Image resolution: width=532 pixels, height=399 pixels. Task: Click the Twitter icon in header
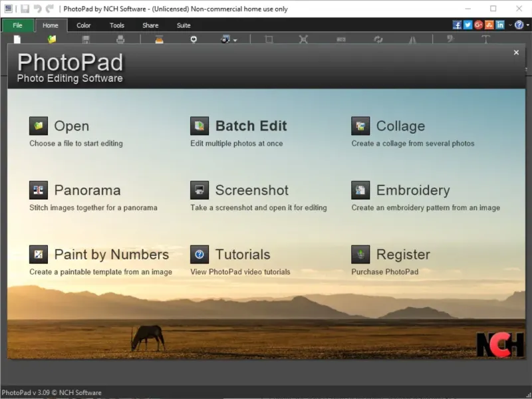[467, 25]
